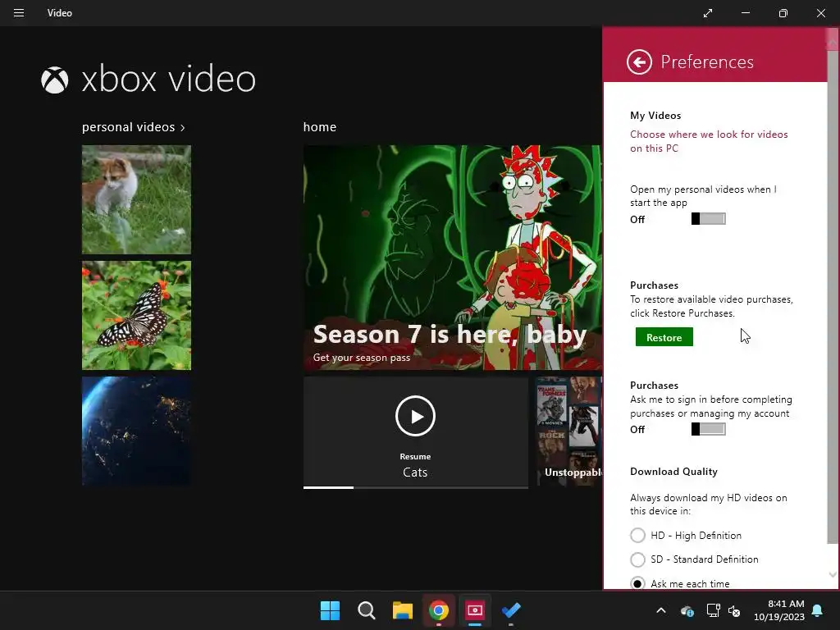Image resolution: width=840 pixels, height=630 pixels.
Task: Open File Explorer from taskbar
Action: [x=402, y=610]
